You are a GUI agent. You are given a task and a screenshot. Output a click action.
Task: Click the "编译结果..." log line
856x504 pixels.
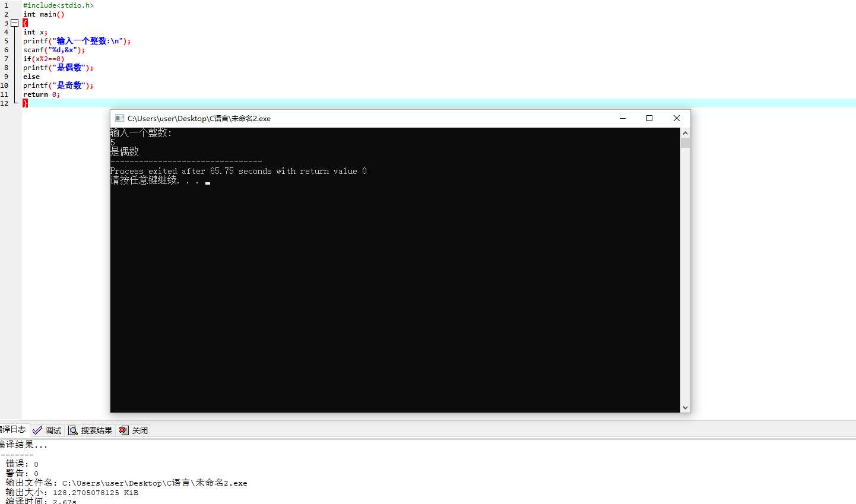[24, 445]
